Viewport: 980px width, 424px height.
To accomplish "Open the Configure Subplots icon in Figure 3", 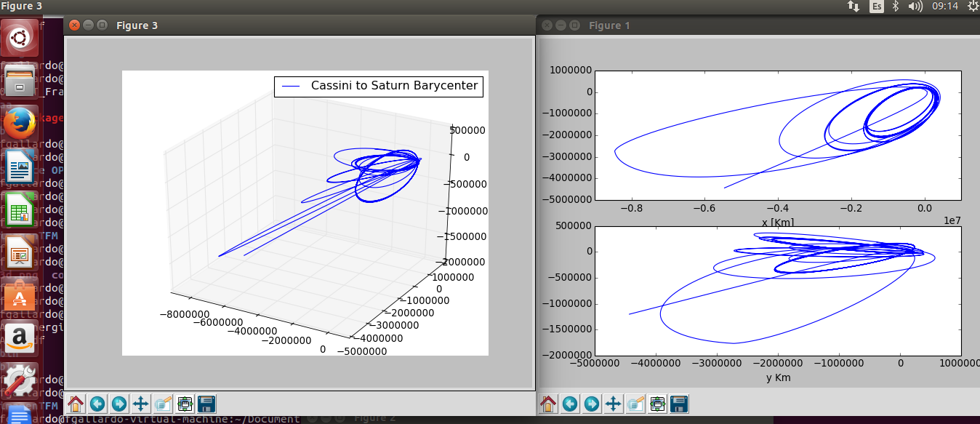I will click(x=185, y=404).
